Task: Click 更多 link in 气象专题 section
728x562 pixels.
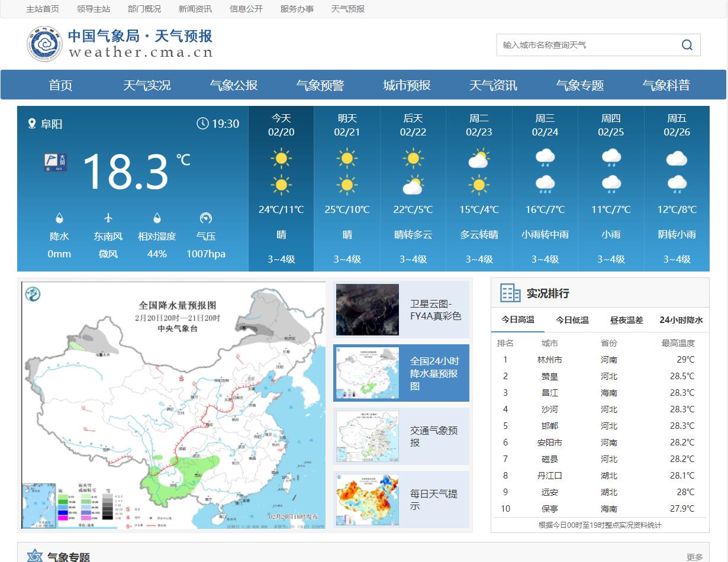Action: point(694,557)
